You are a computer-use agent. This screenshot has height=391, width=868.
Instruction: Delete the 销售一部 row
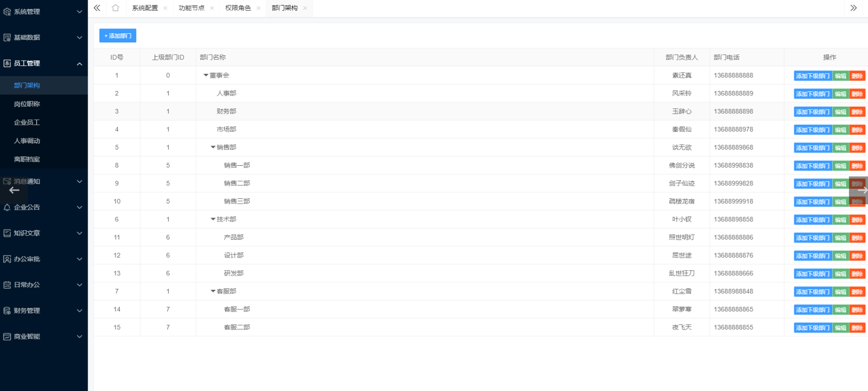pyautogui.click(x=857, y=166)
